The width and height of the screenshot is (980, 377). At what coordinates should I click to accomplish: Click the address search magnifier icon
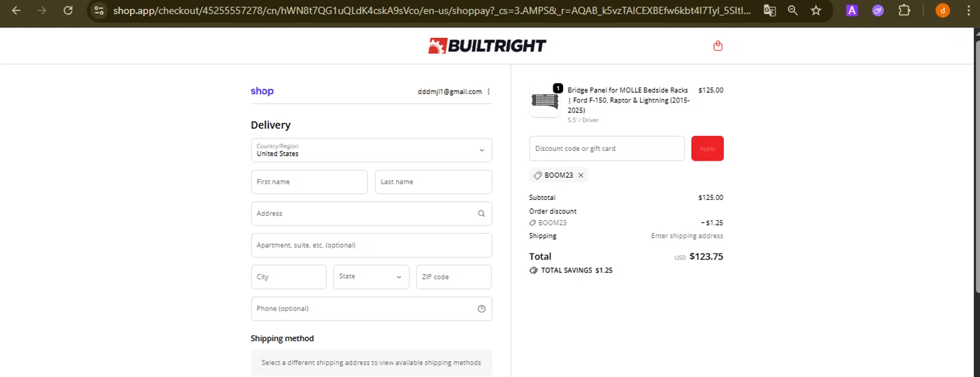[482, 214]
